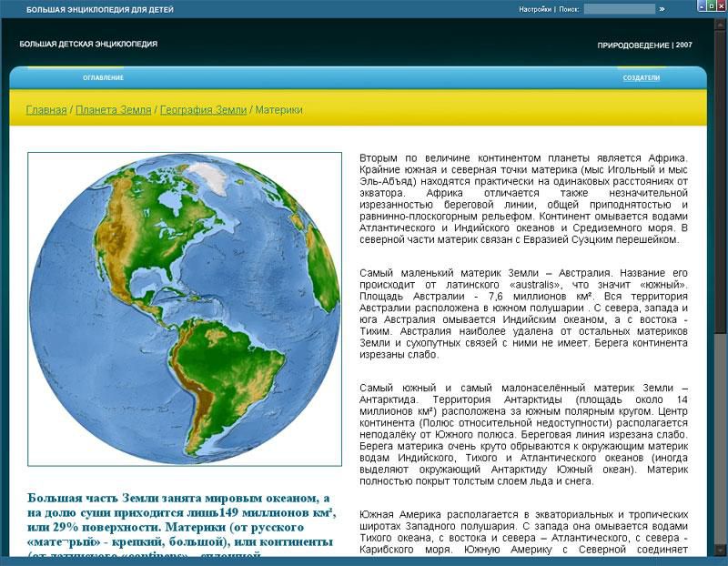Open the Создатели tab
Image resolution: width=728 pixels, height=566 pixels.
click(x=641, y=78)
